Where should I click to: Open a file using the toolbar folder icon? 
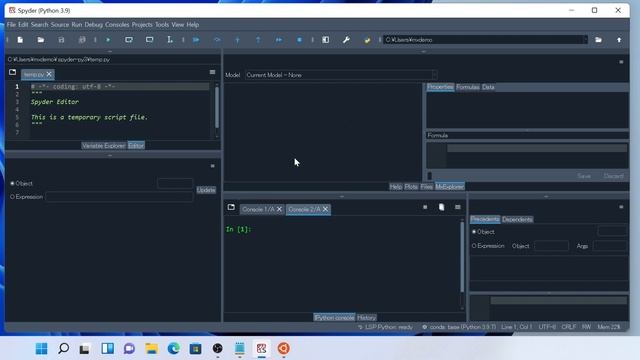click(41, 40)
